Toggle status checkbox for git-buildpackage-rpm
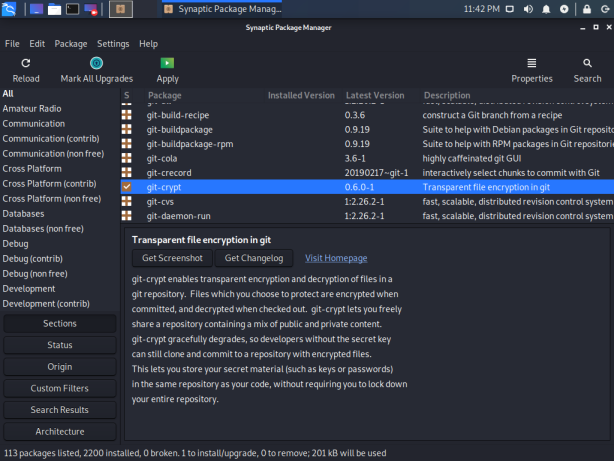Image resolution: width=614 pixels, height=461 pixels. pyautogui.click(x=126, y=144)
